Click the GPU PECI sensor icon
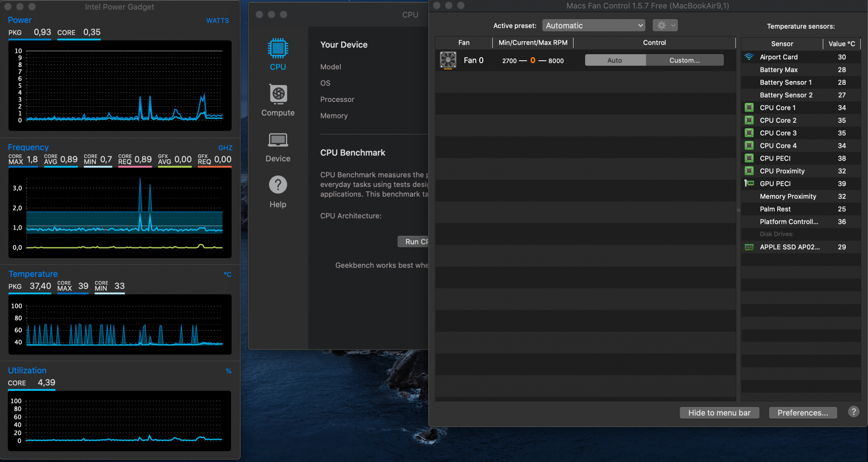 [749, 183]
